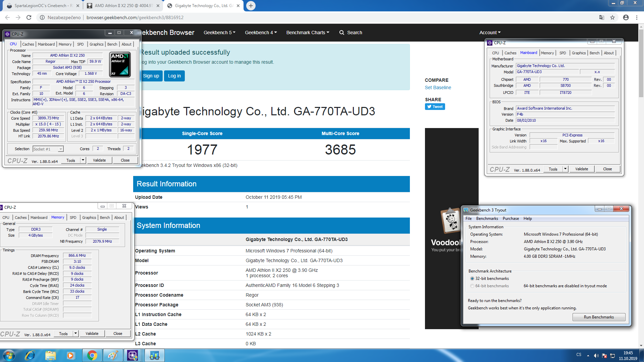The image size is (644, 362).
Task: Click the Chrome forward arrow
Action: click(18, 17)
